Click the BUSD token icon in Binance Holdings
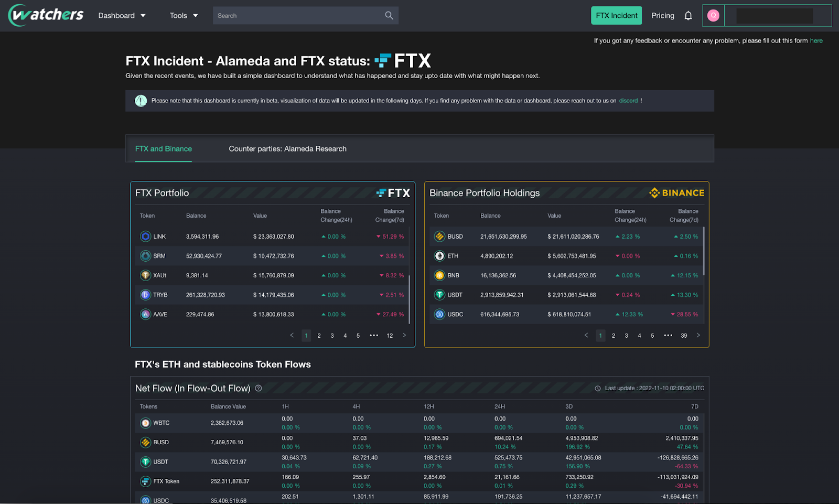Image resolution: width=839 pixels, height=504 pixels. 439,236
